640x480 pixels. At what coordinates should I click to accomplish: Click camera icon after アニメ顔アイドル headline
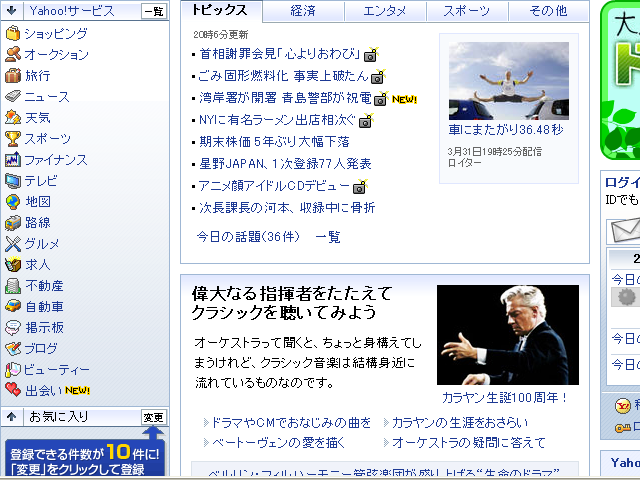(x=360, y=187)
